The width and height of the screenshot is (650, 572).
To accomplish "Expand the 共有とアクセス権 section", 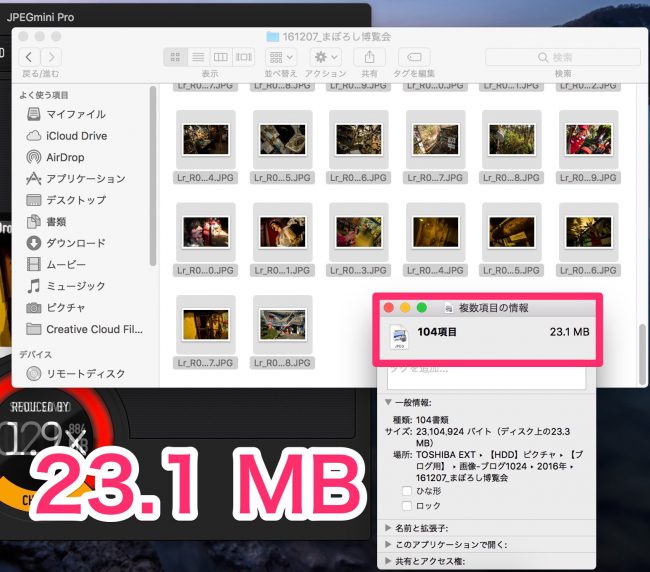I will click(x=388, y=561).
